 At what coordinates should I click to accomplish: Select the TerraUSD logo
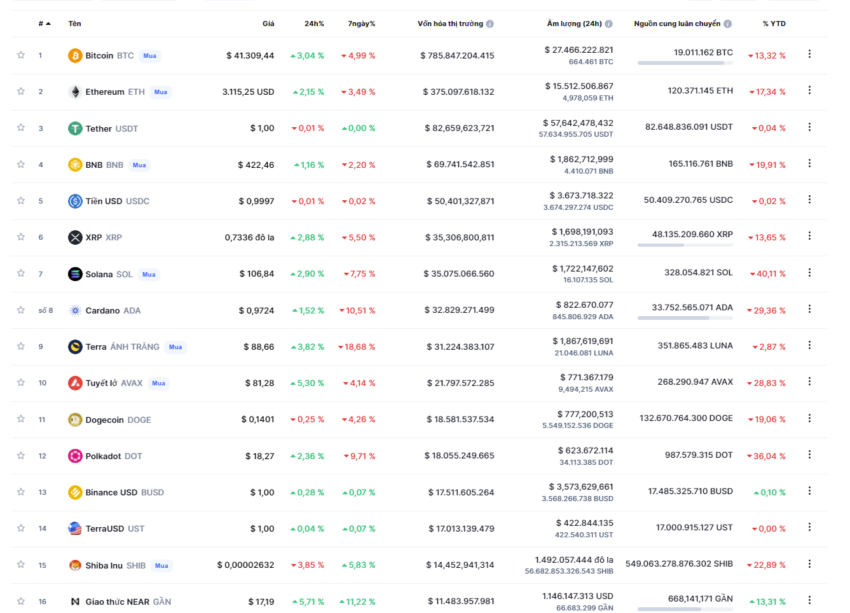click(75, 528)
